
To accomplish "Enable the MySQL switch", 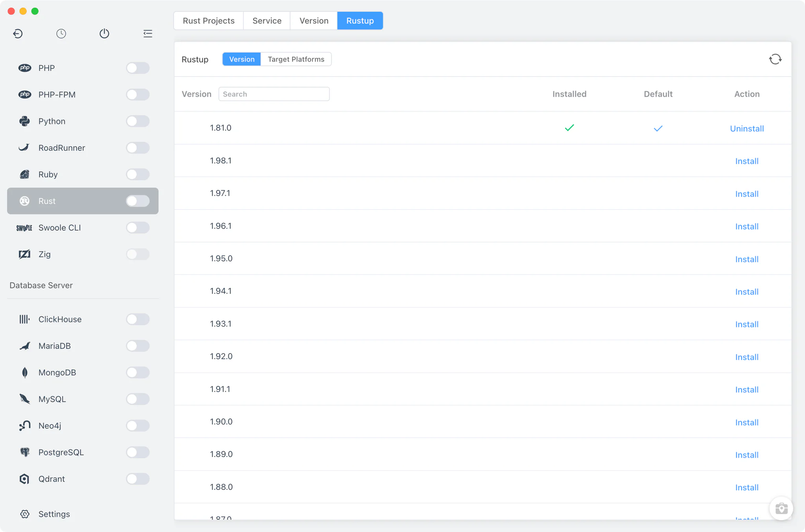I will [138, 399].
